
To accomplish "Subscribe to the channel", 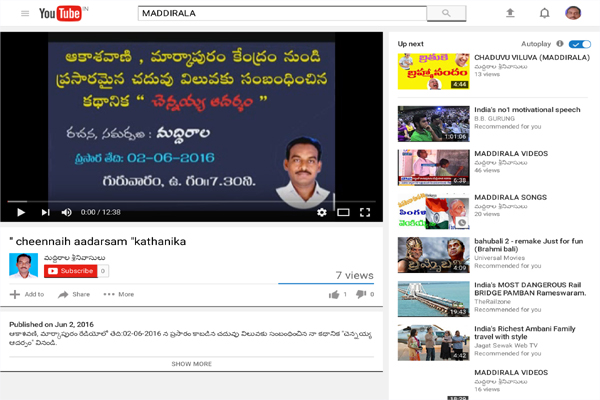I will tap(71, 271).
